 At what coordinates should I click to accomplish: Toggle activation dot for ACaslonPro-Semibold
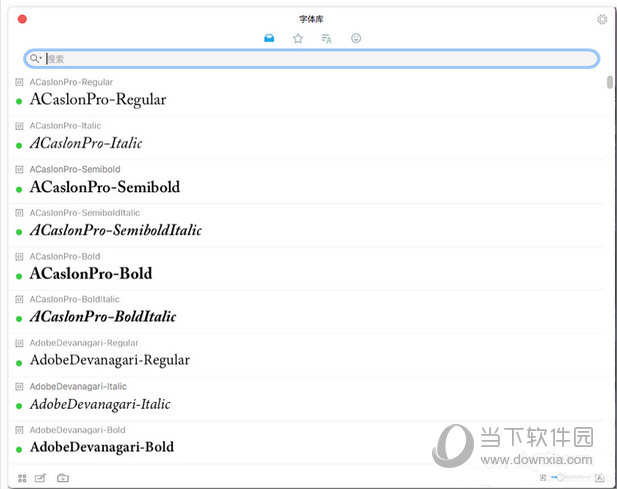point(19,189)
